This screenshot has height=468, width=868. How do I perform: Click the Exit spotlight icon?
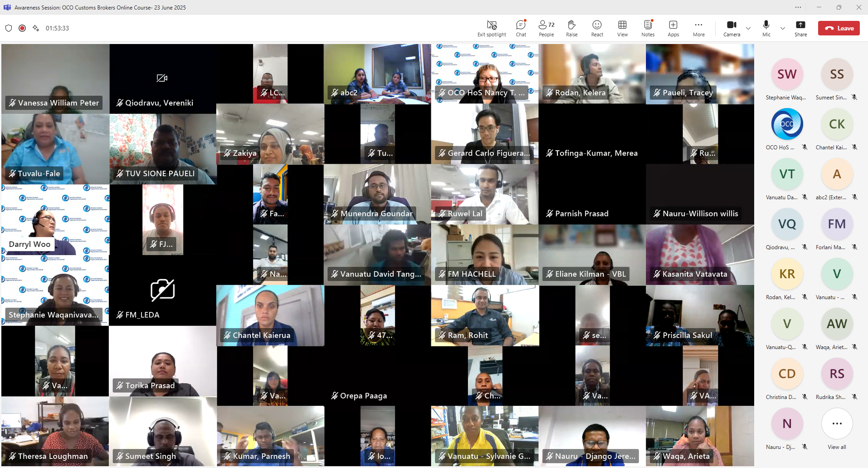[x=492, y=28]
